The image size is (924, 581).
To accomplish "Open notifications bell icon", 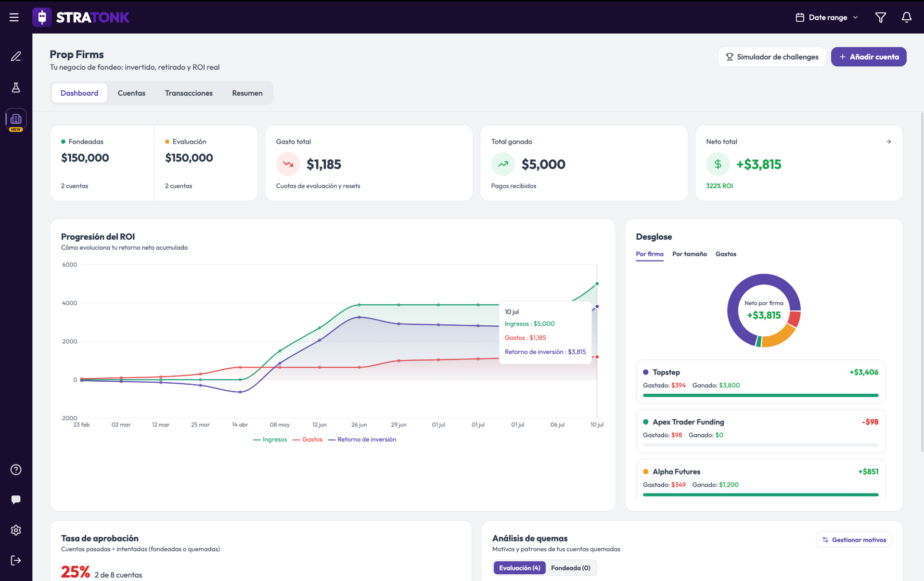I will coord(906,17).
